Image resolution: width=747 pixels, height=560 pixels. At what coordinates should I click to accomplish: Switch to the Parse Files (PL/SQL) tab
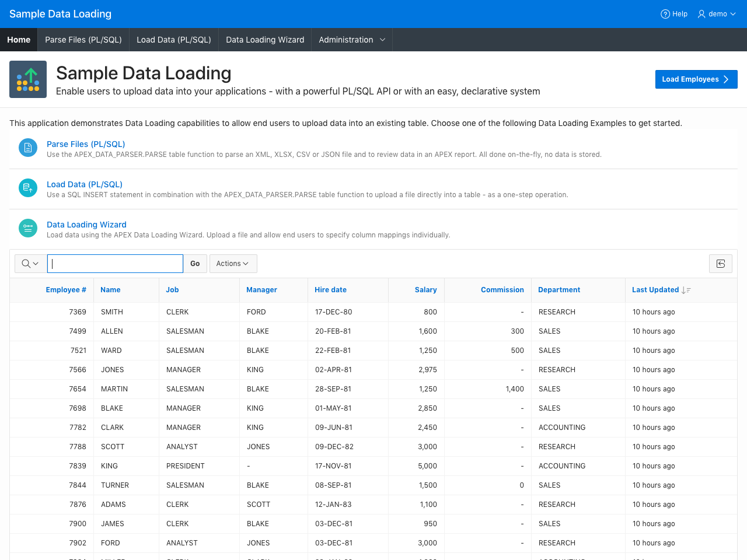83,40
